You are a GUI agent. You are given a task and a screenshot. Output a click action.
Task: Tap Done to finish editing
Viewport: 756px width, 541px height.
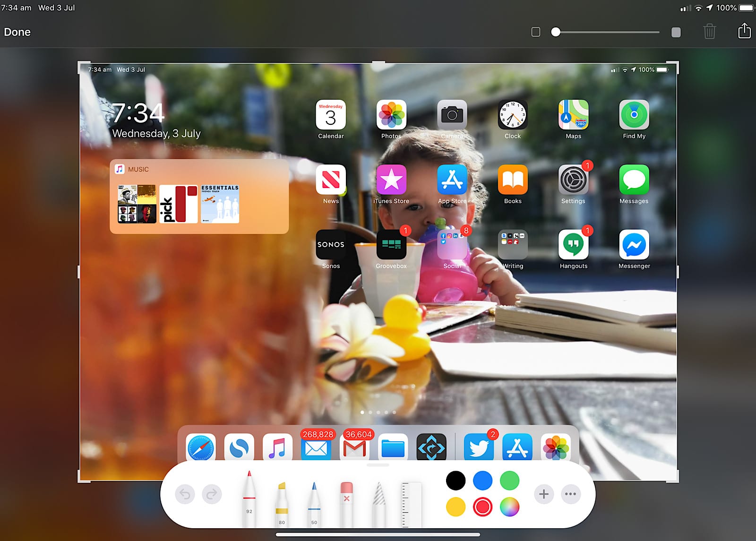tap(17, 32)
